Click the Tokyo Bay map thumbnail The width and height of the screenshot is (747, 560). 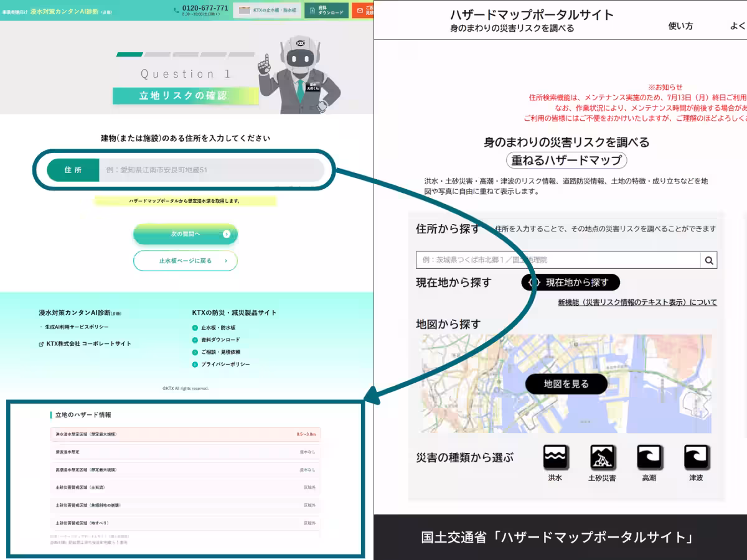[x=566, y=384]
